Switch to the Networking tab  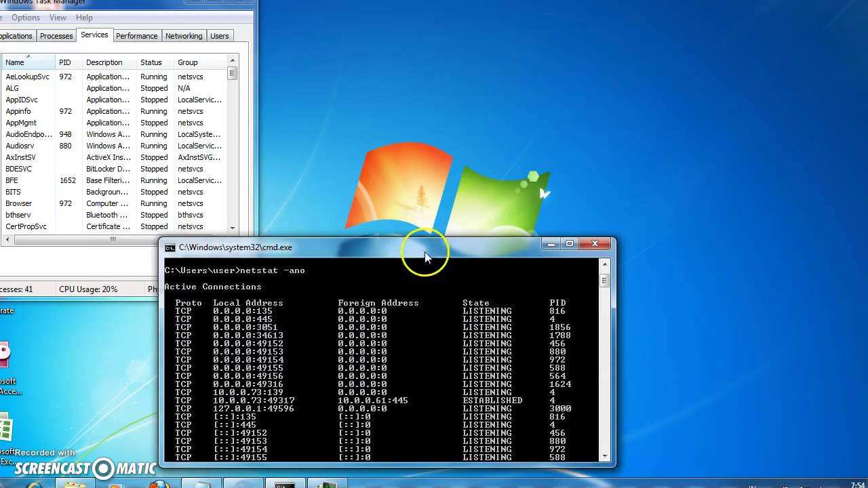[184, 36]
